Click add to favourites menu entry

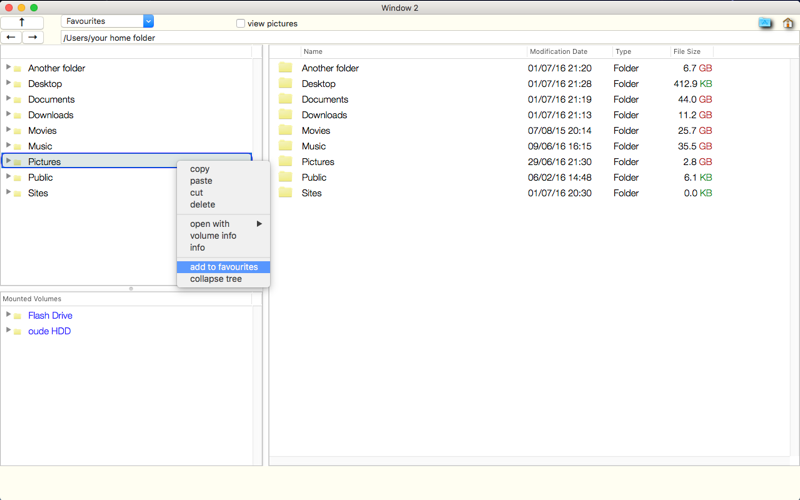click(x=223, y=267)
